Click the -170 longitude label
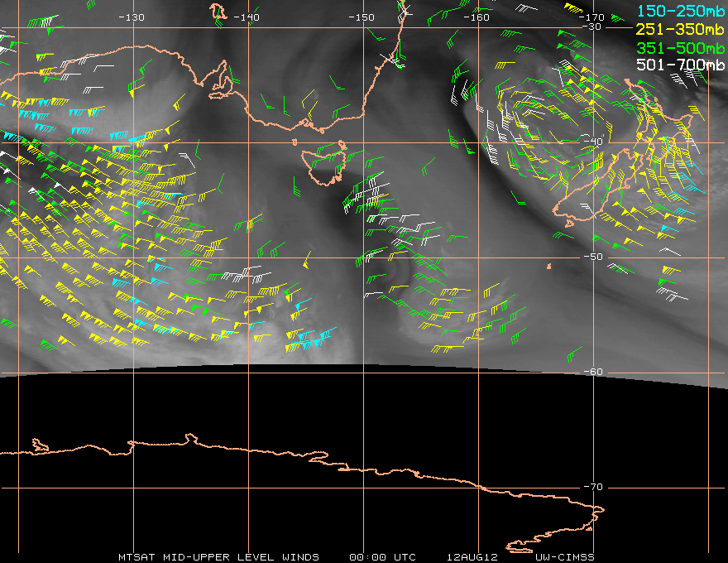728x563 pixels. point(591,17)
